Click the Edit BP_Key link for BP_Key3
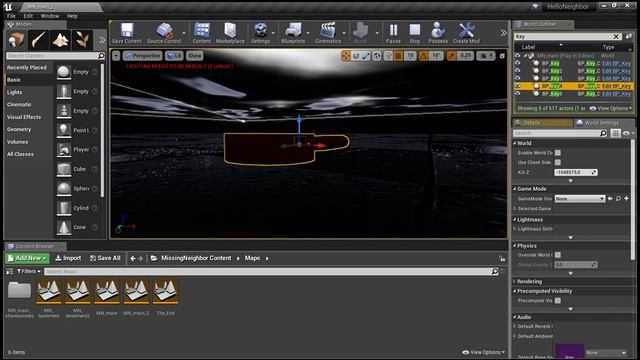The width and height of the screenshot is (640, 360). [616, 78]
